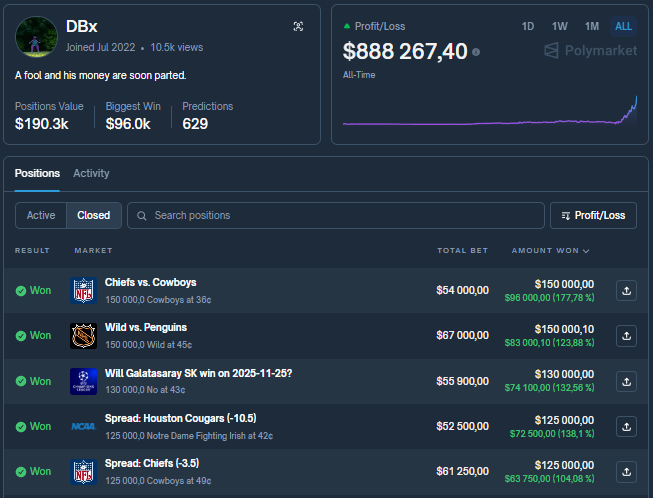653x498 pixels.
Task: Click $83 000,10 (123,88 %) profit text
Action: coord(549,343)
